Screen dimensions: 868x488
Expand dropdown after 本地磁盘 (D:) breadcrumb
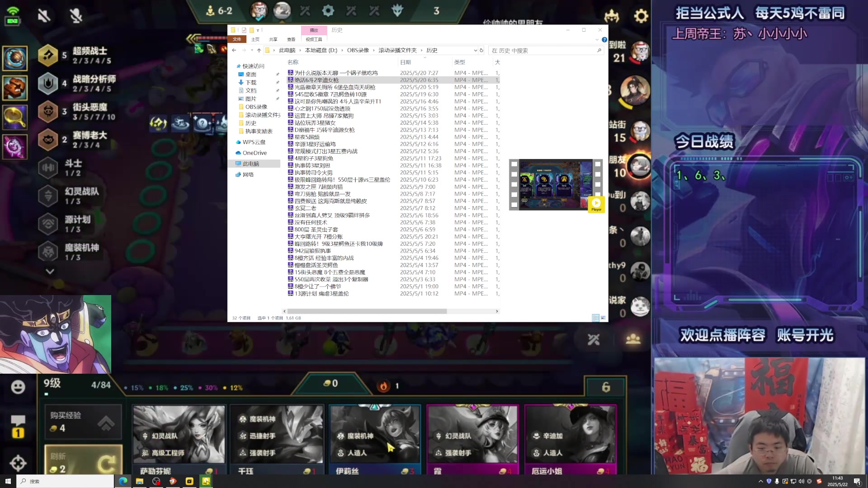[342, 51]
